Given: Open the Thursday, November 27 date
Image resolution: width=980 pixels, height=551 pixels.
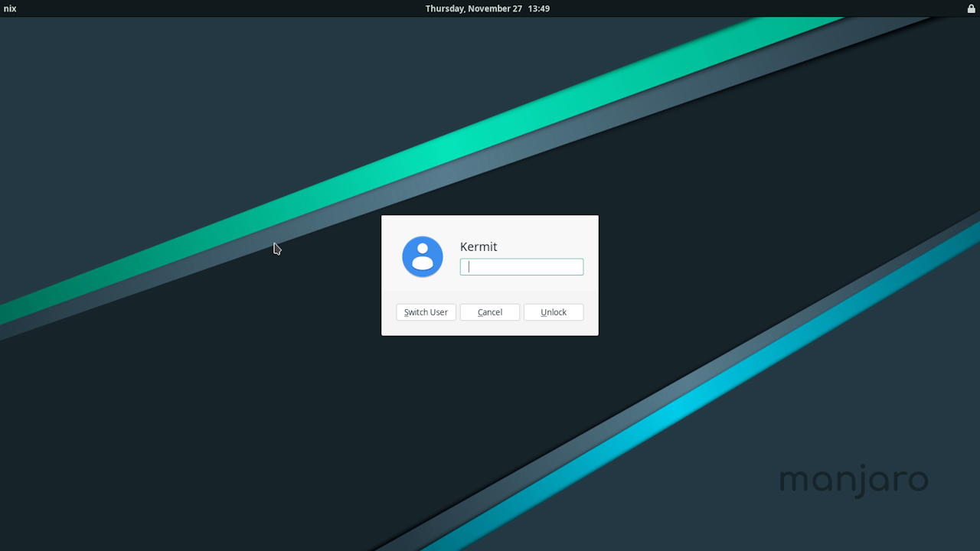Looking at the screenshot, I should point(473,8).
